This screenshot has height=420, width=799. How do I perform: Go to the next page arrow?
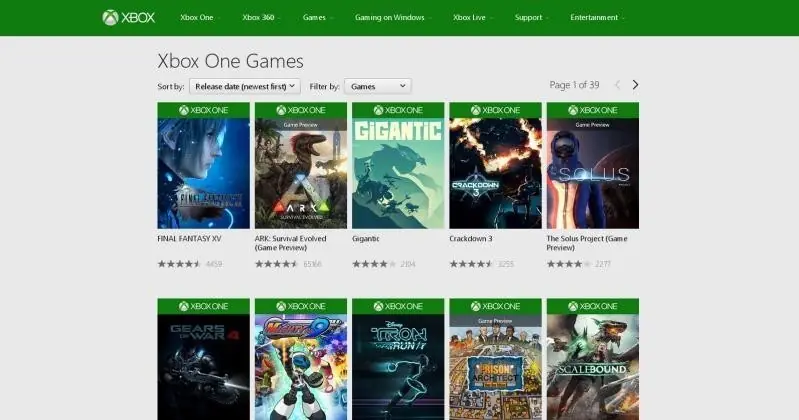(635, 85)
